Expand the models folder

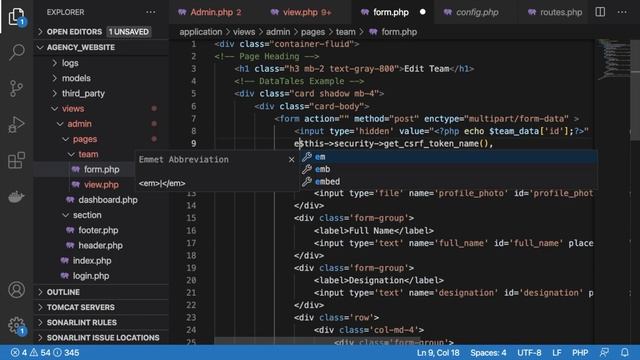[x=101, y=78]
